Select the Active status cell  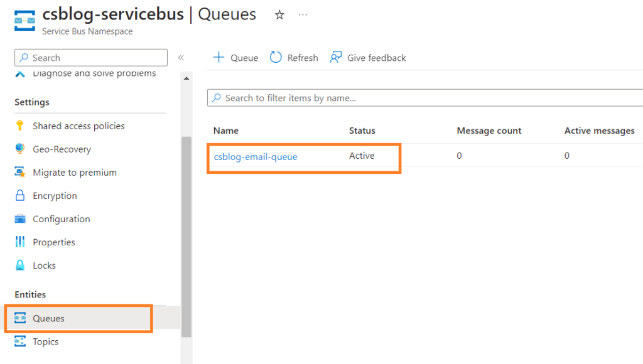(x=362, y=156)
